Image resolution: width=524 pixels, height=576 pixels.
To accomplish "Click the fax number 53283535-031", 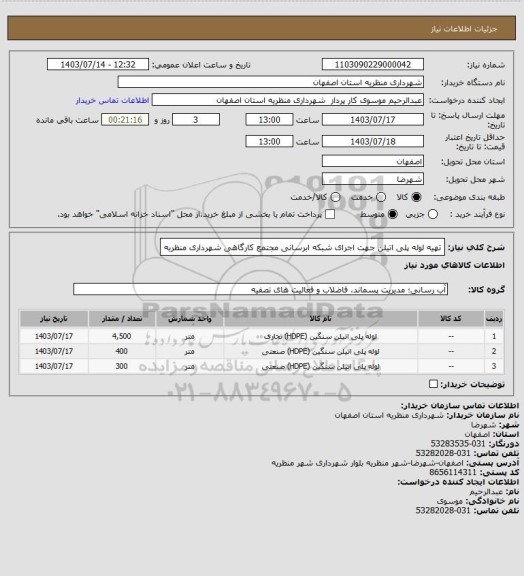I will pos(458,443).
